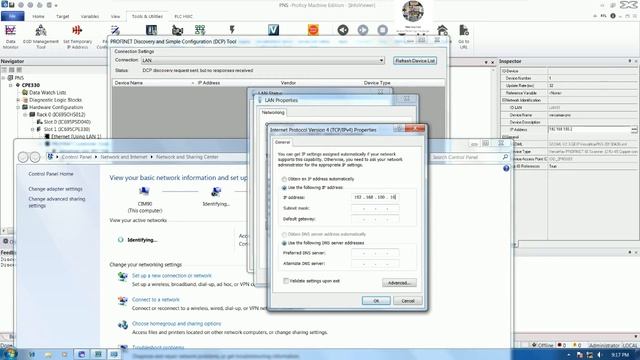The image size is (640, 360).
Task: Click the volume icon in system tray
Action: point(599,355)
